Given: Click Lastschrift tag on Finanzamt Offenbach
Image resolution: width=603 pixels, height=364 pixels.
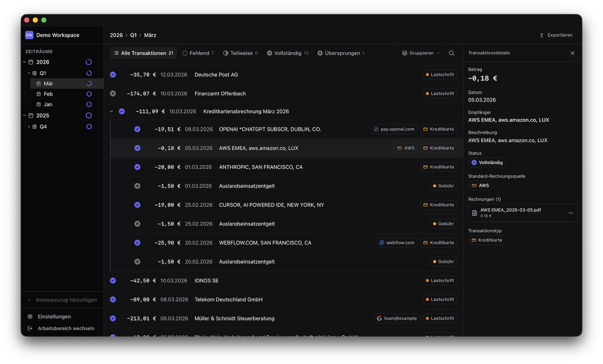Looking at the screenshot, I should point(440,94).
